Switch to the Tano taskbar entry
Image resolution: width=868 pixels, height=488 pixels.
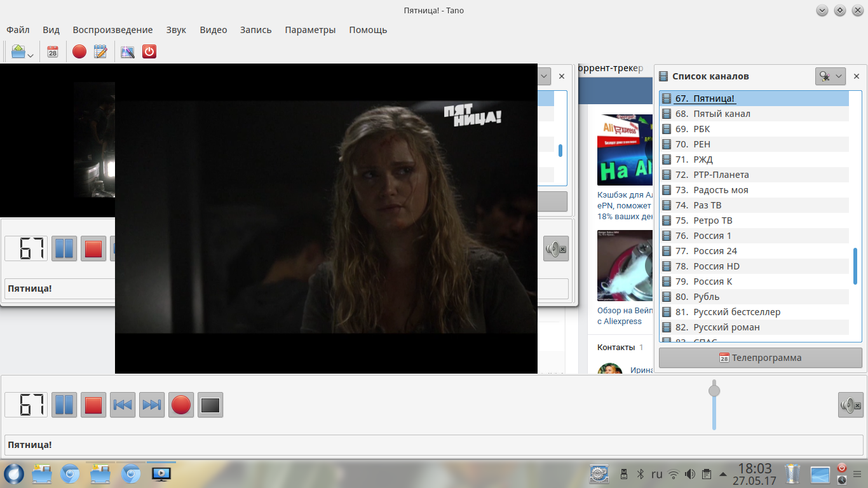161,474
